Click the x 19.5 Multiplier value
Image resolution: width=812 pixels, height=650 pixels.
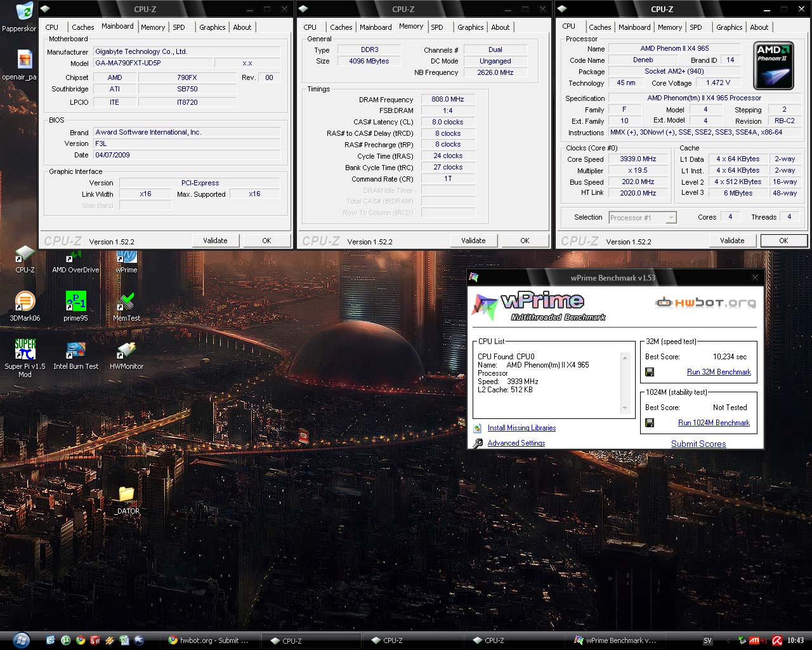[638, 171]
